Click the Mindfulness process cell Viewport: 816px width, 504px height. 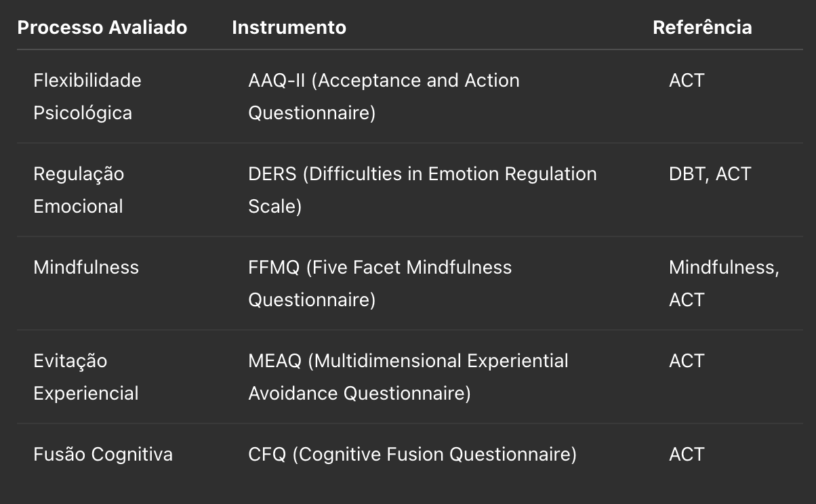click(x=86, y=268)
